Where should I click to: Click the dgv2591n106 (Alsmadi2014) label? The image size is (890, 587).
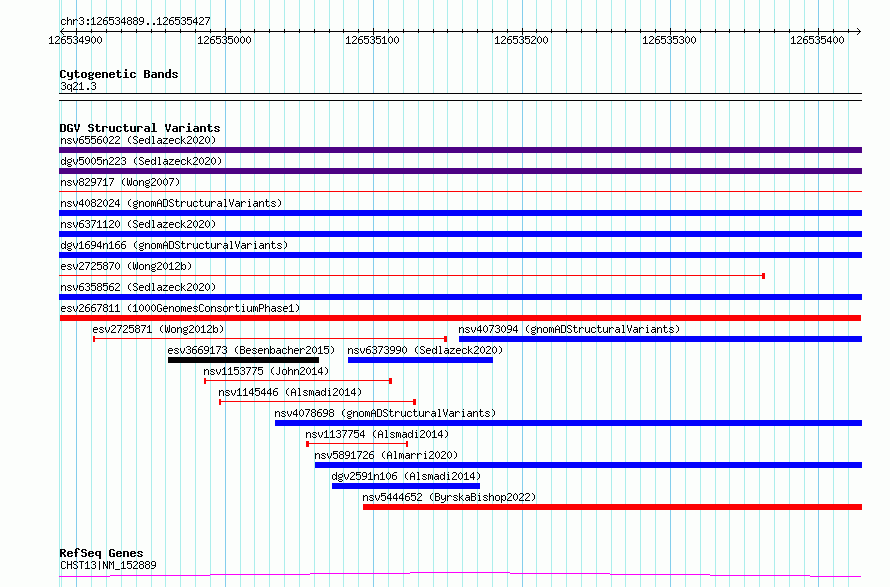(x=406, y=476)
